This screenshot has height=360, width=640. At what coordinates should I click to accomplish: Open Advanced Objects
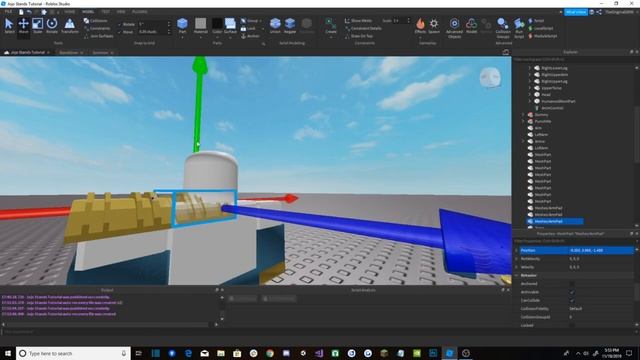tap(454, 27)
